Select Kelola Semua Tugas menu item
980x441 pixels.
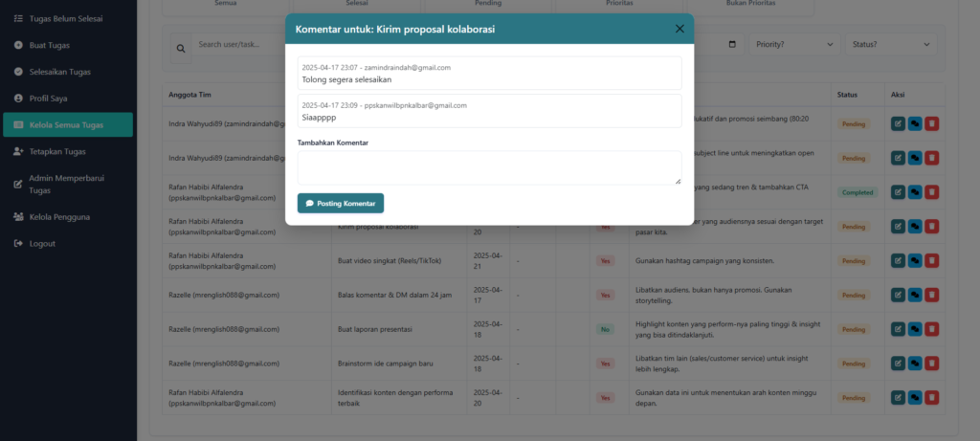[67, 124]
